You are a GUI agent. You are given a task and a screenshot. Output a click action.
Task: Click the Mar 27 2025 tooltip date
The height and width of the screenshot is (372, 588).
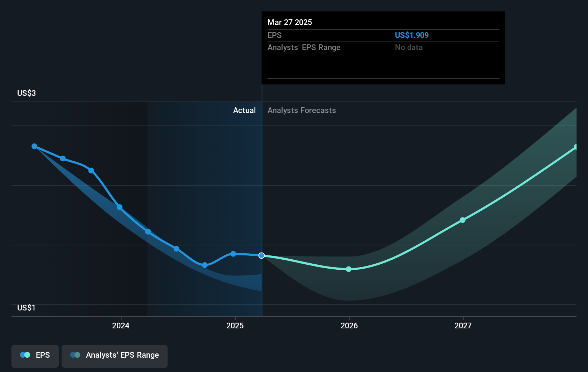290,22
